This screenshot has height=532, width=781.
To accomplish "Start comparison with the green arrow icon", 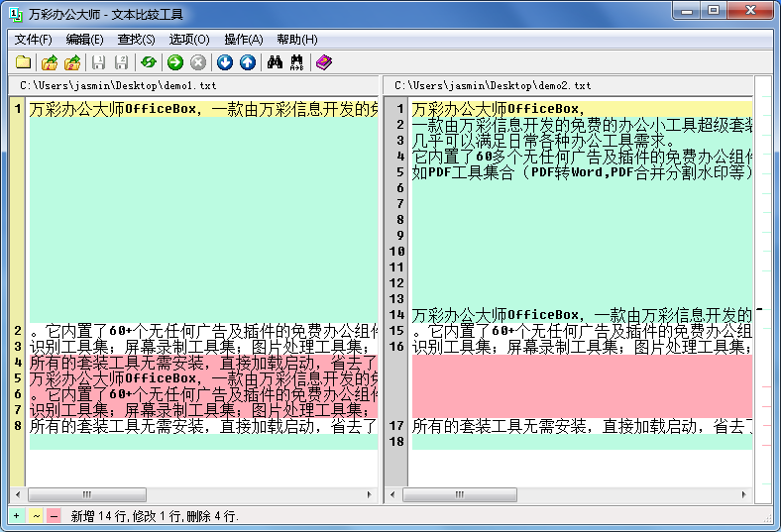I will point(174,62).
